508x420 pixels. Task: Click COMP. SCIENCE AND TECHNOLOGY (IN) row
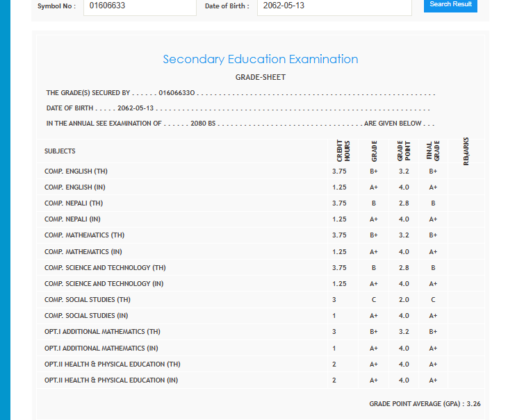pos(104,284)
